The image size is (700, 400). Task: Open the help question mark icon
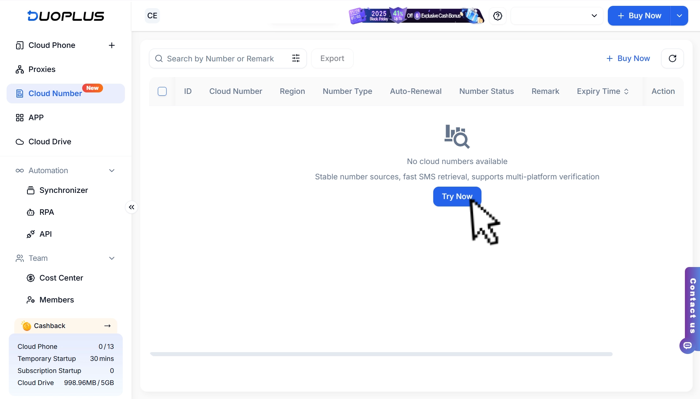coord(498,16)
